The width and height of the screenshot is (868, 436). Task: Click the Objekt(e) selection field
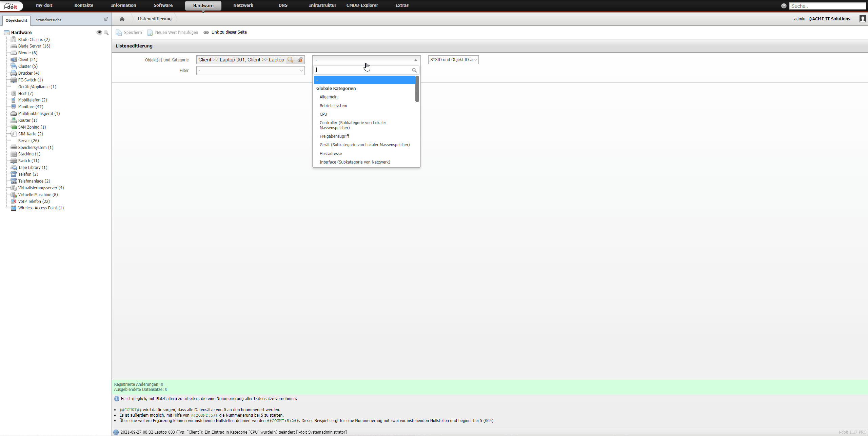(x=241, y=60)
